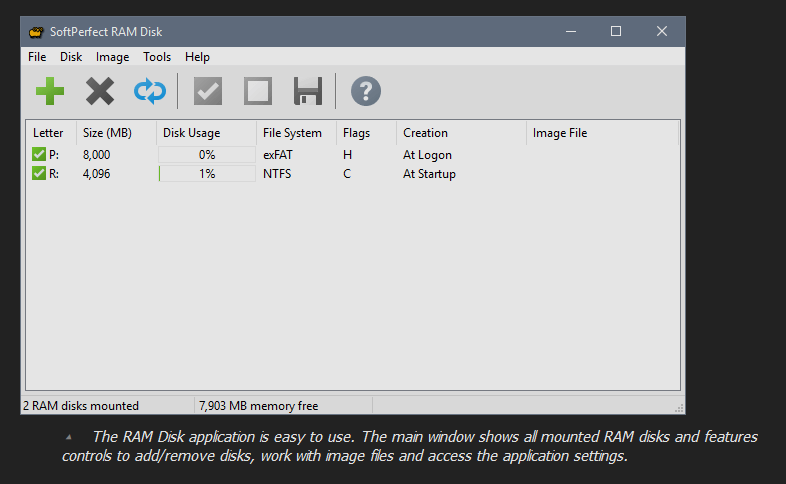This screenshot has height=484, width=786.
Task: Open the File menu
Action: click(x=37, y=57)
